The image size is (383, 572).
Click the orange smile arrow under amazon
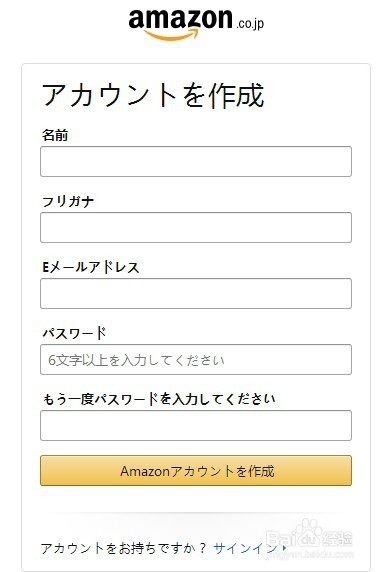(171, 35)
